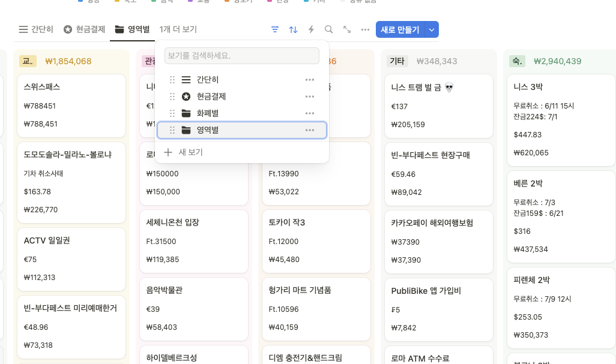Open the 카카오페이 해외여행보험 card
Screen dimensions: 616x364
click(x=439, y=242)
